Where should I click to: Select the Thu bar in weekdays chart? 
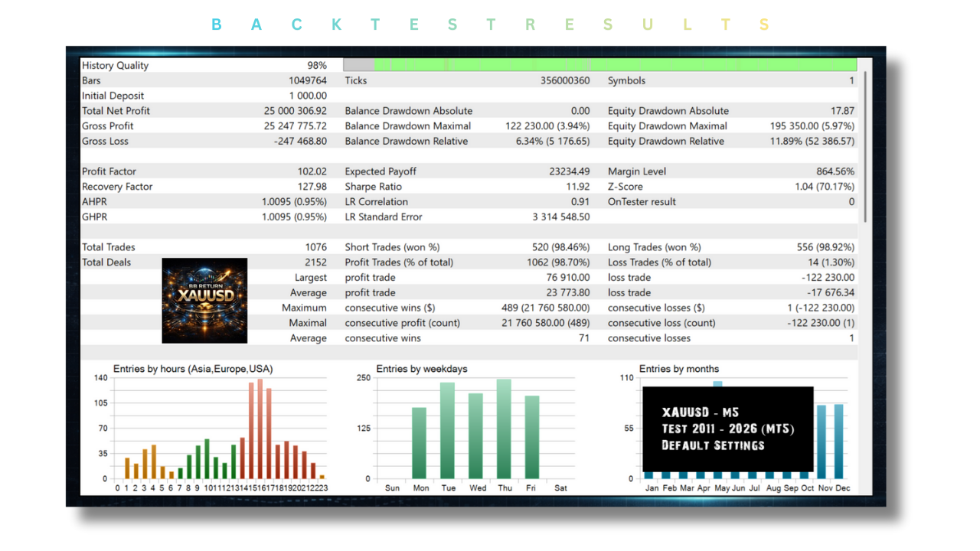point(504,429)
